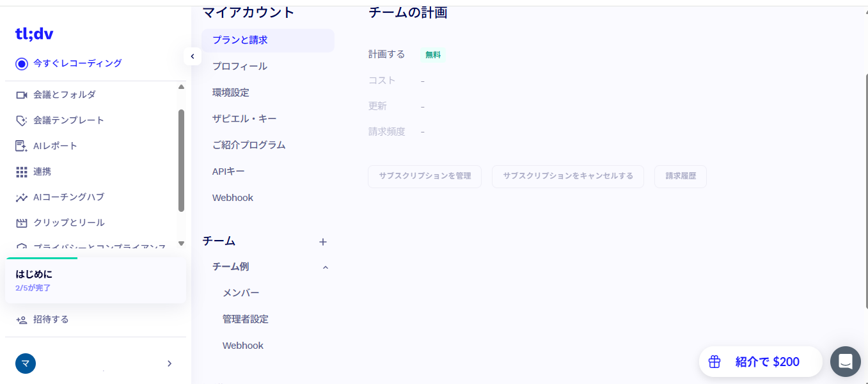
Task: Click the grid icon beside 連携
Action: point(22,172)
